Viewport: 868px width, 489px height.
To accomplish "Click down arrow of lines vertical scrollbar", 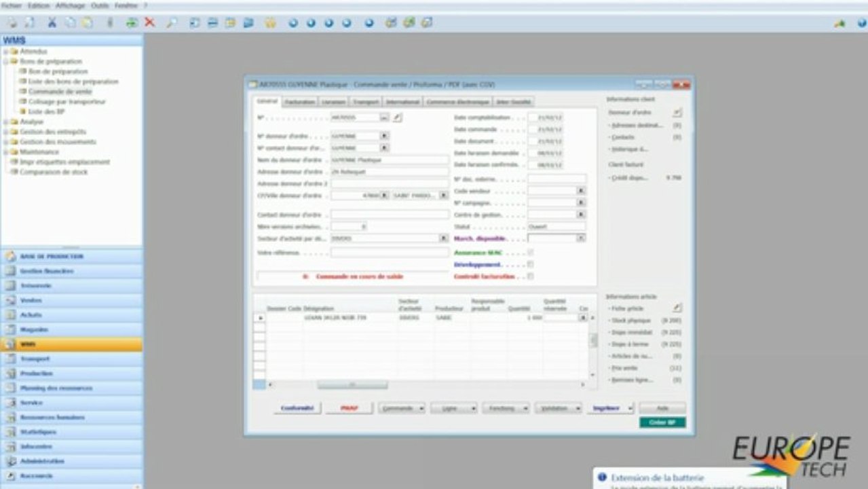I will [x=594, y=375].
